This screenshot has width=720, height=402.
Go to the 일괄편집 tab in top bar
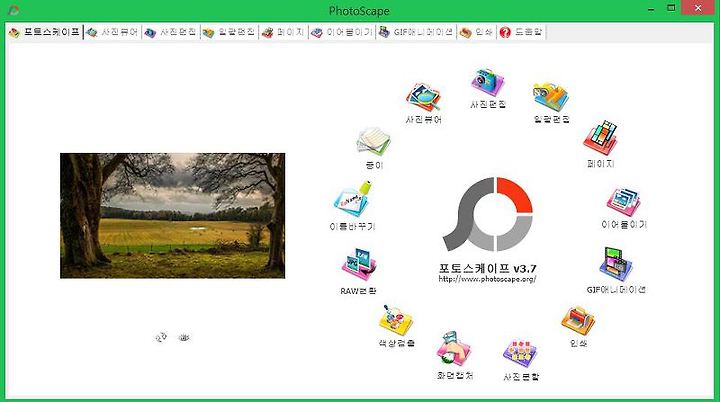(229, 32)
